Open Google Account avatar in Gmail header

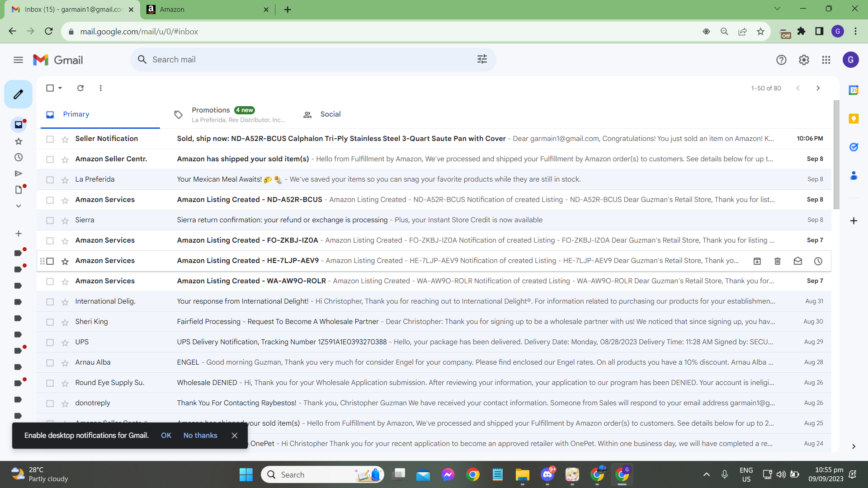coord(850,60)
